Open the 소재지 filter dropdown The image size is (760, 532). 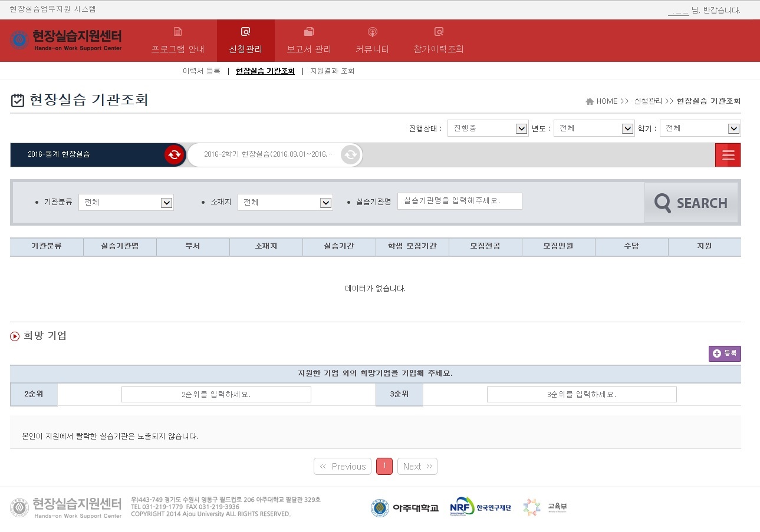285,203
